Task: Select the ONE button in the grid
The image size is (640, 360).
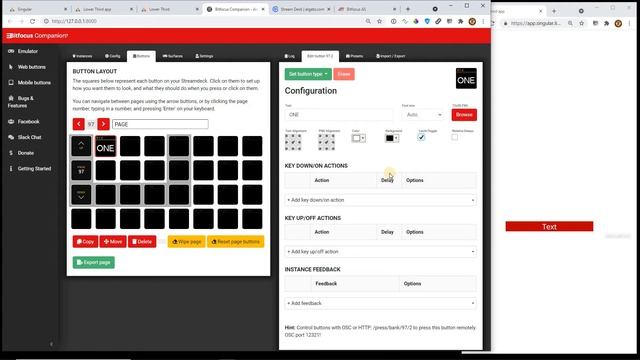Action: pyautogui.click(x=106, y=146)
